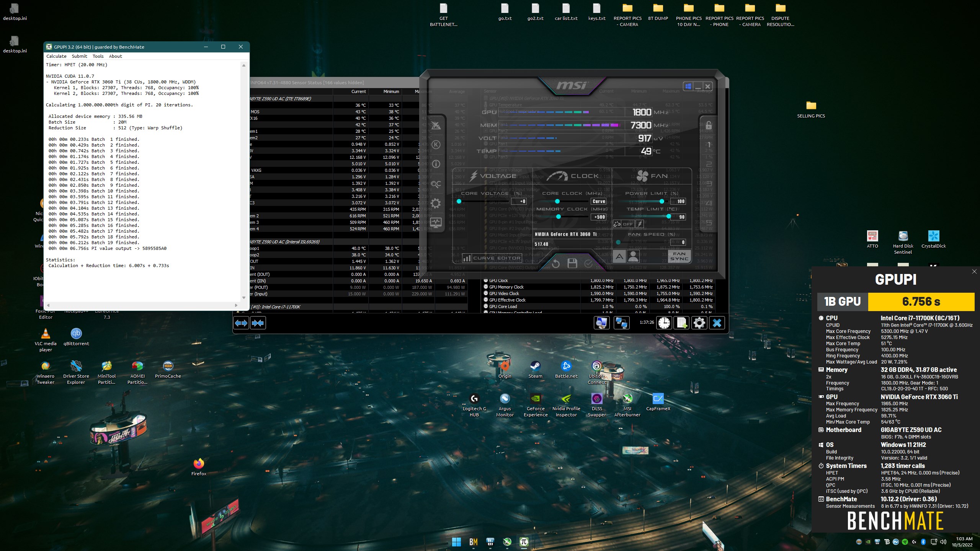Click the Razer tray icon
Image resolution: width=980 pixels, height=551 pixels.
click(905, 542)
